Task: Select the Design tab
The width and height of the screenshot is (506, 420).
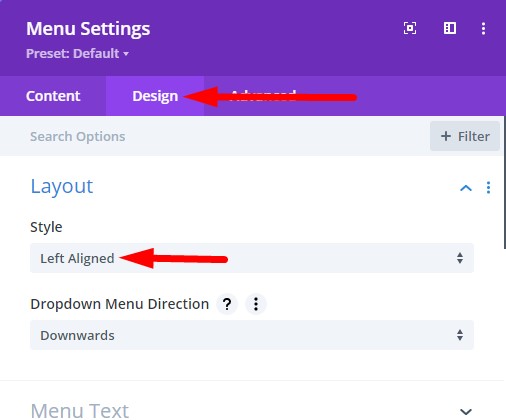Action: tap(155, 96)
